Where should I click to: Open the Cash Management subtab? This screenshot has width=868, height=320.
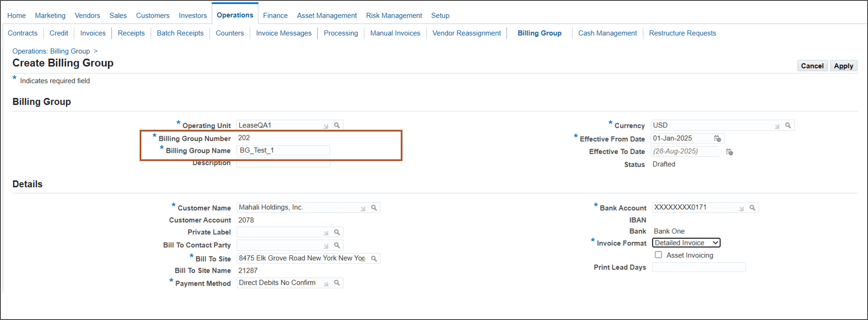point(607,33)
